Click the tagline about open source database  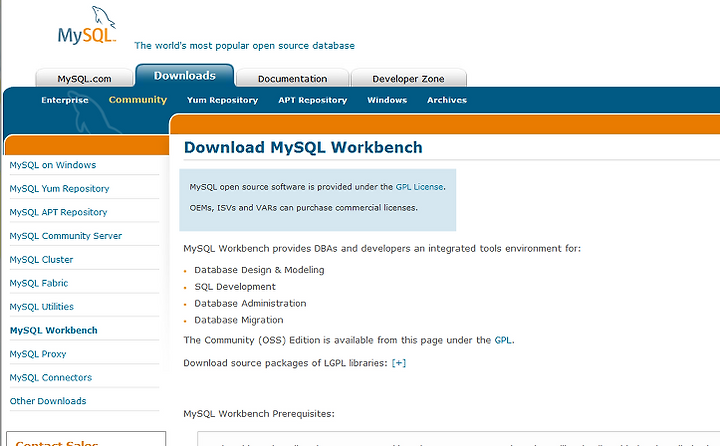tap(244, 45)
